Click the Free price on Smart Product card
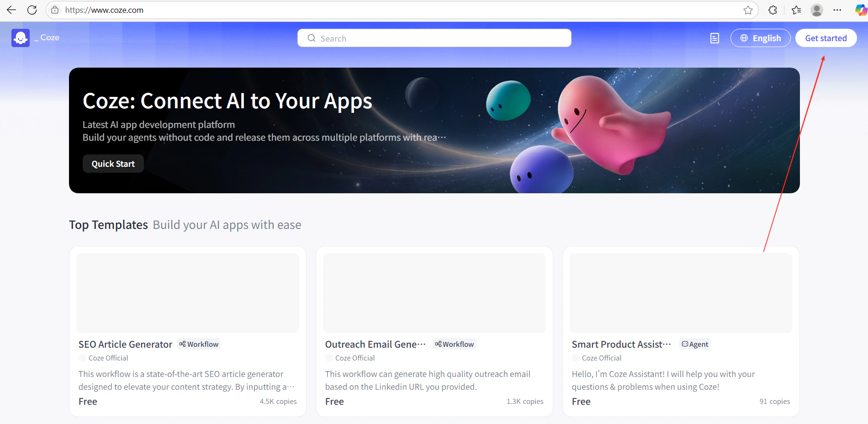 tap(581, 402)
